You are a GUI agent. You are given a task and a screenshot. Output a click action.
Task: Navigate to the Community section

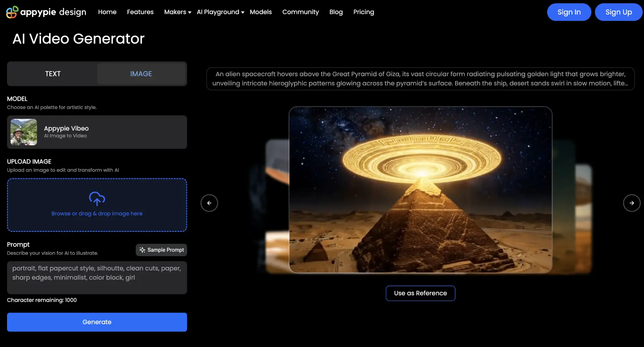tap(301, 12)
